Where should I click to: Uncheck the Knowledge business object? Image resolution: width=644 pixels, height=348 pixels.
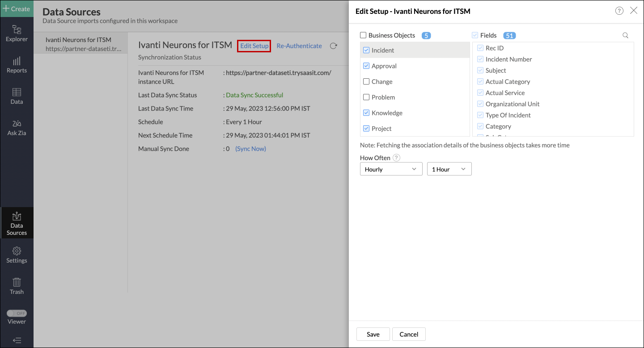366,113
